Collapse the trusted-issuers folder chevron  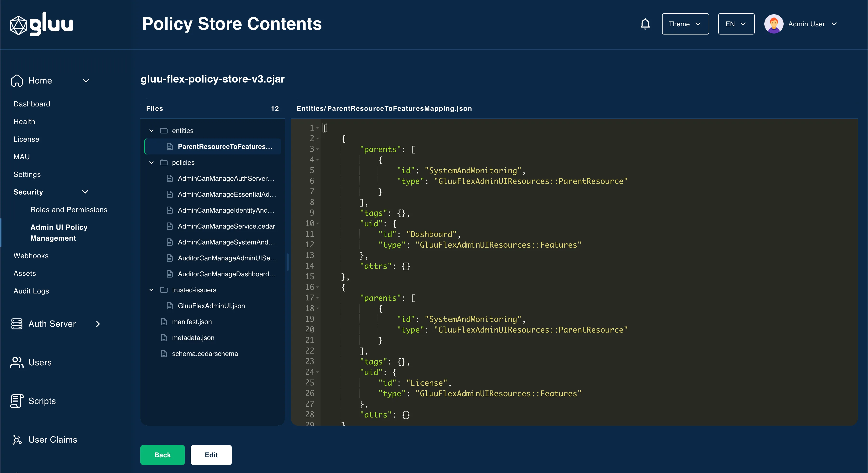(x=151, y=290)
